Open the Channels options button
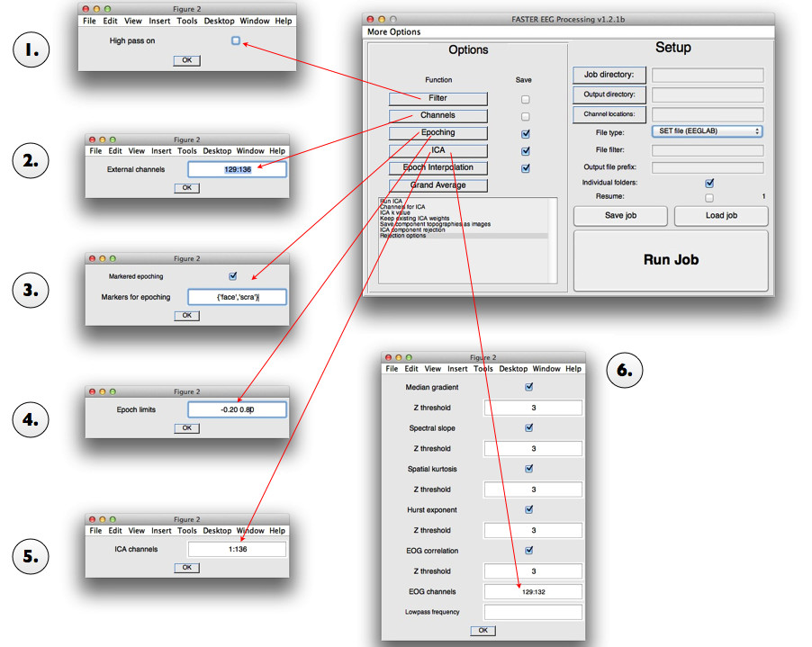Image resolution: width=812 pixels, height=647 pixels. tap(438, 115)
